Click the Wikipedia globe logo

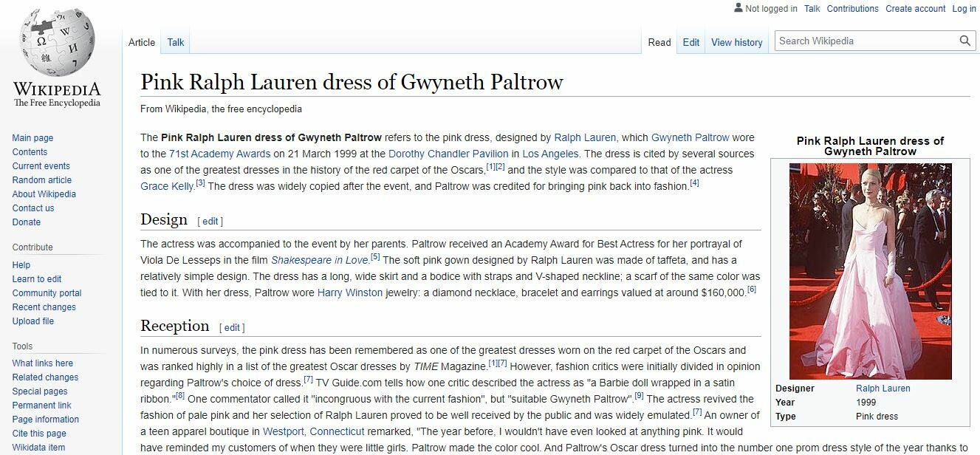point(57,42)
